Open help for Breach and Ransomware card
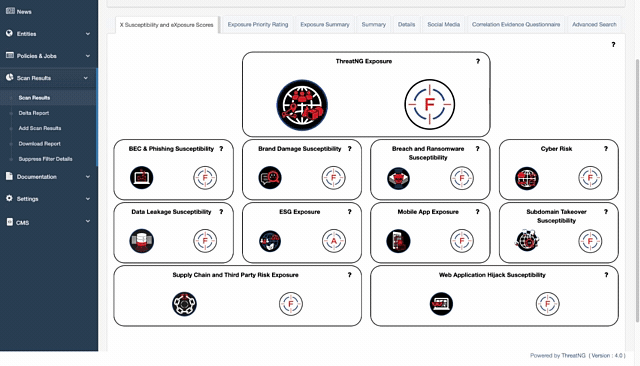640x366 pixels. 478,149
